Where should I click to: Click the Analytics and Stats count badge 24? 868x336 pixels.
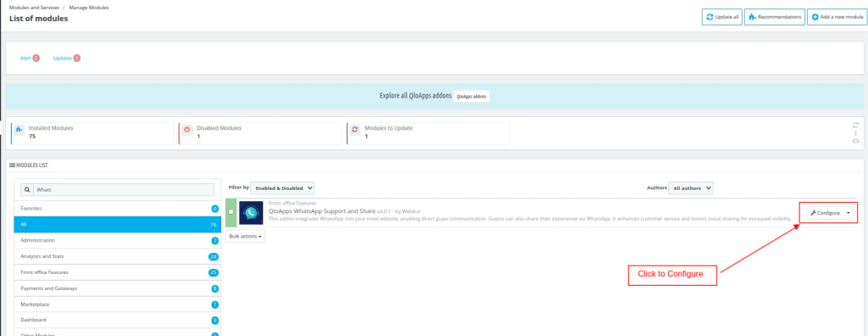(213, 257)
